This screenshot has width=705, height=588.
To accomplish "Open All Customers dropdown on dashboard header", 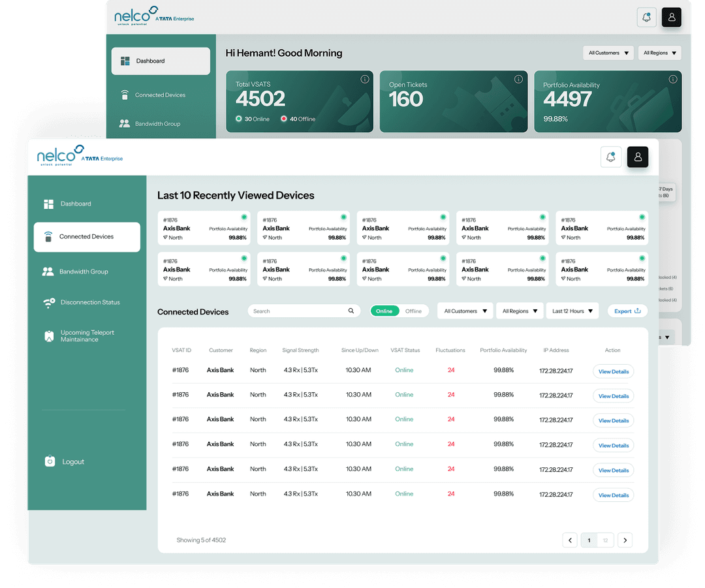I will tap(608, 53).
